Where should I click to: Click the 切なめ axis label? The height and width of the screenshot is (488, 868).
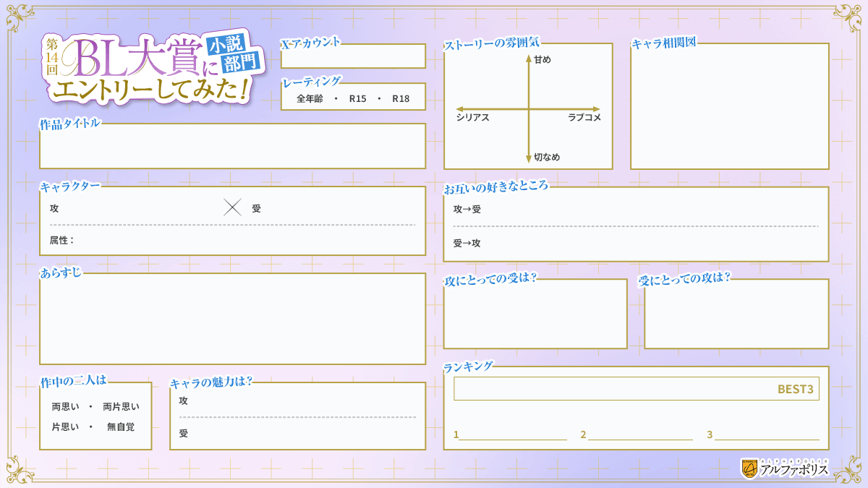pyautogui.click(x=547, y=157)
